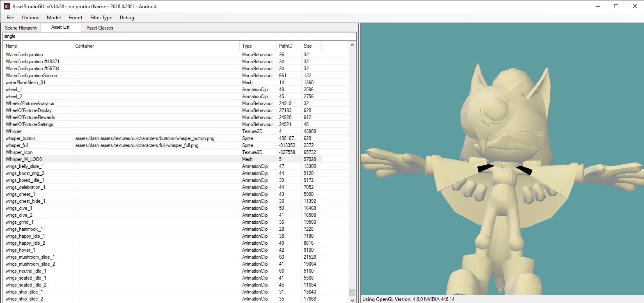This screenshot has height=303, width=644.
Task: Select the Asset List tab
Action: (60, 27)
